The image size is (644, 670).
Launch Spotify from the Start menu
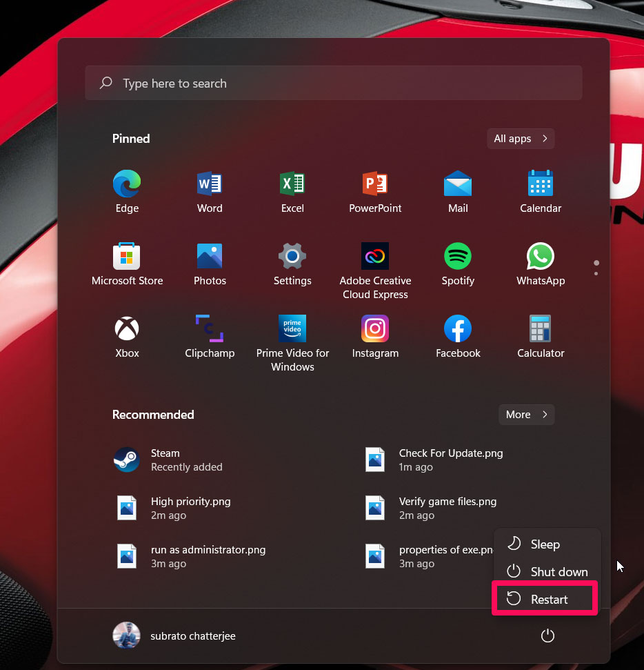[458, 264]
